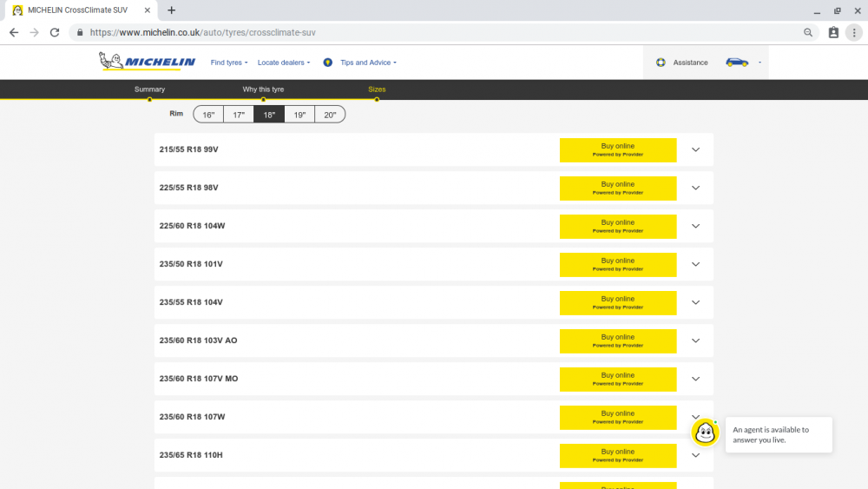Switch to the Why this tyre tab

(263, 89)
